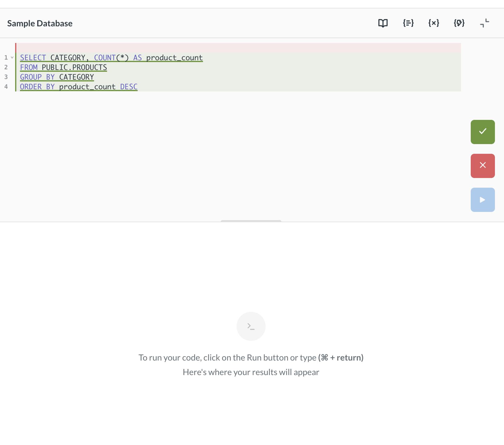The height and width of the screenshot is (445, 504).
Task: Open the variables panel icon
Action: 434,23
